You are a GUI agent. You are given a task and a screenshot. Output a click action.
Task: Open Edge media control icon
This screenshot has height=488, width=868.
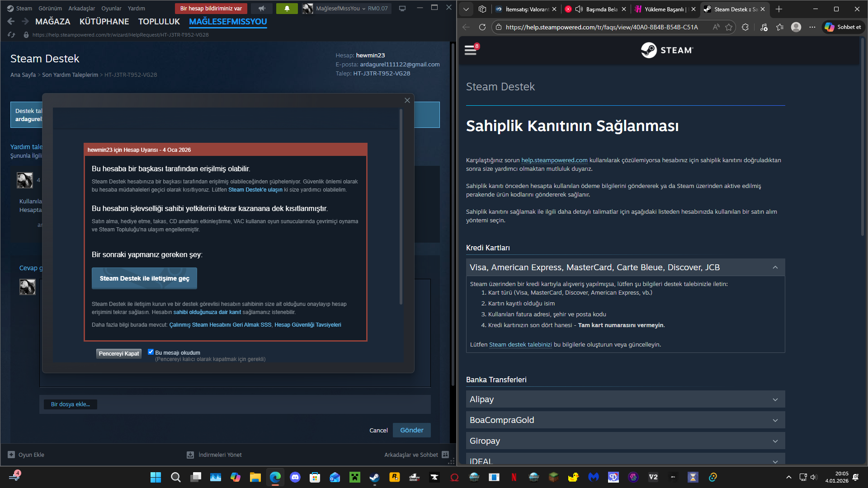coord(764,27)
